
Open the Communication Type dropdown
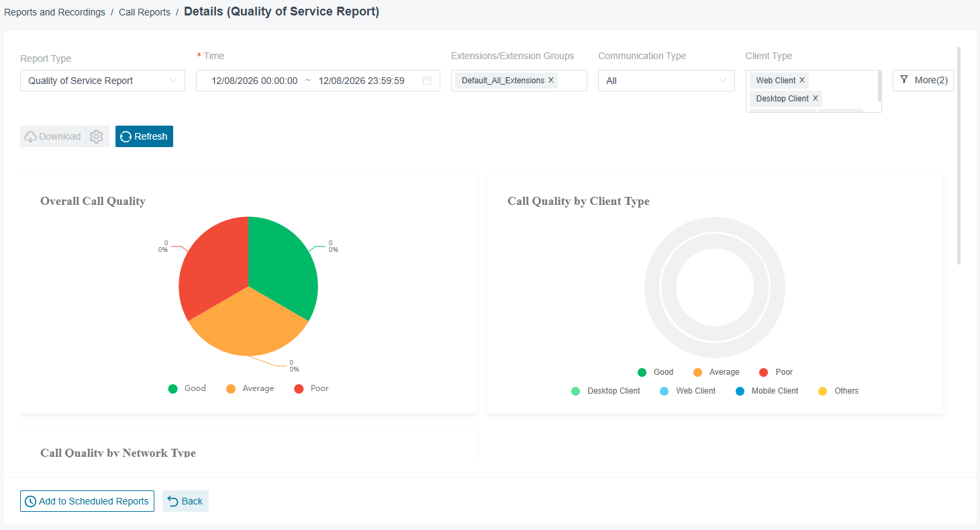click(667, 81)
